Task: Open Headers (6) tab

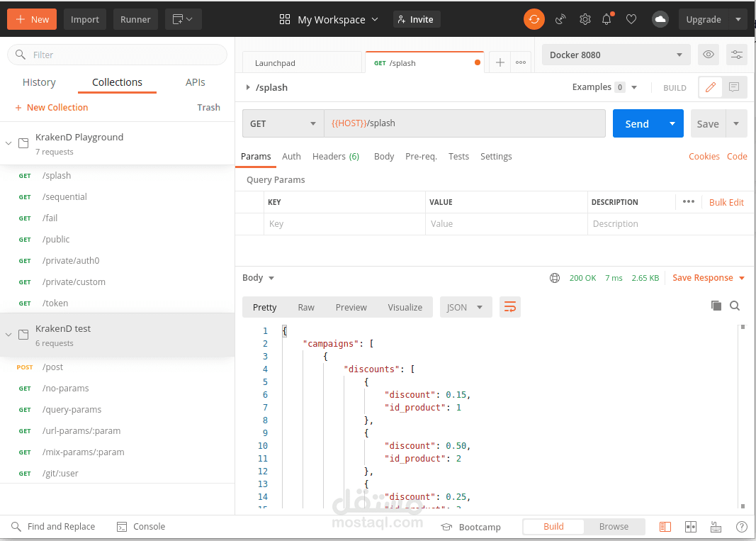Action: [x=336, y=157]
